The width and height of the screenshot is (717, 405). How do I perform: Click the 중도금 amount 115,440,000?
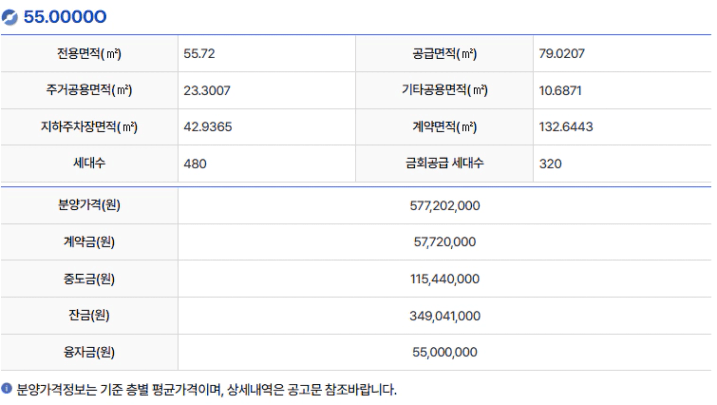444,279
